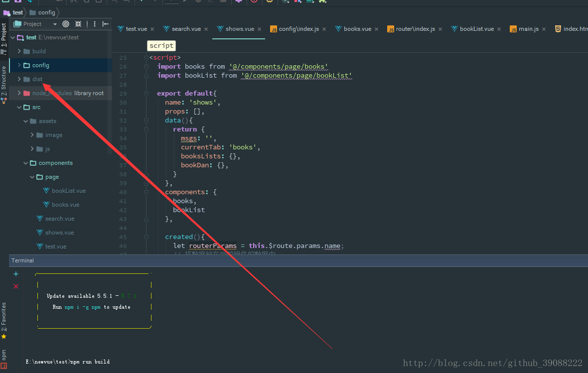Hide the Project panel with the arrow icon
Viewport: 588px width, 373px height.
click(106, 24)
